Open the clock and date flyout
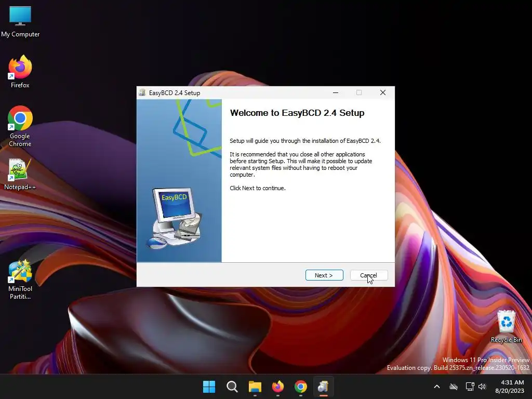Image resolution: width=532 pixels, height=399 pixels. [510, 387]
